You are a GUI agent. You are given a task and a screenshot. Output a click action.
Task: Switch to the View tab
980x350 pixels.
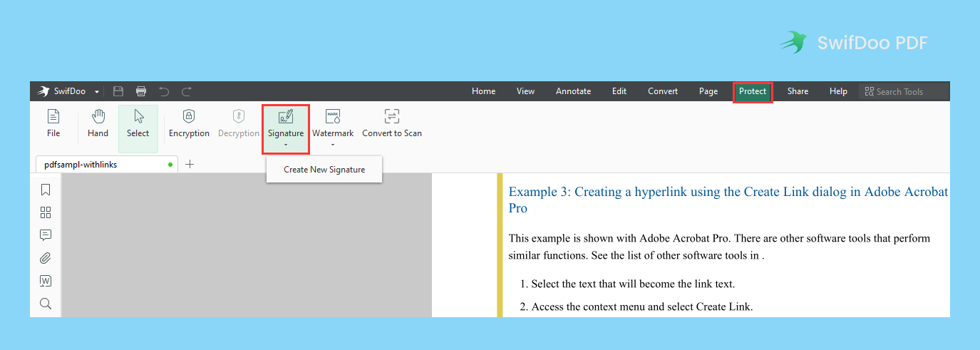(x=525, y=91)
